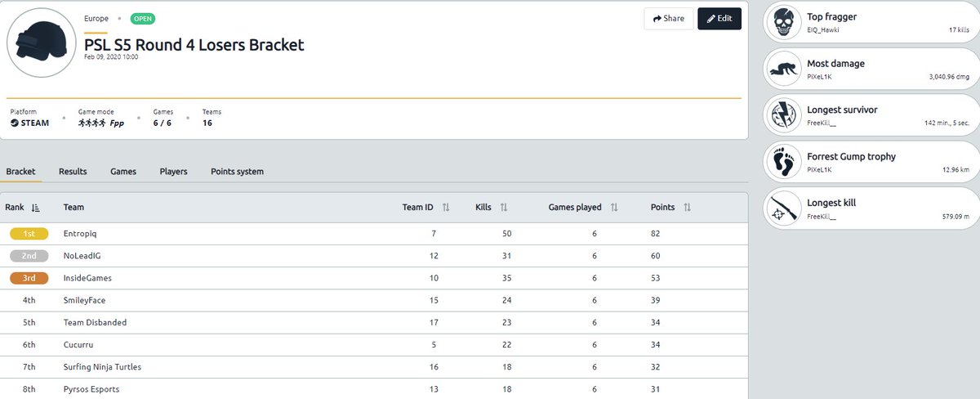This screenshot has height=399, width=980.
Task: Click the tournament title PSL S5 Round 4
Action: click(194, 44)
